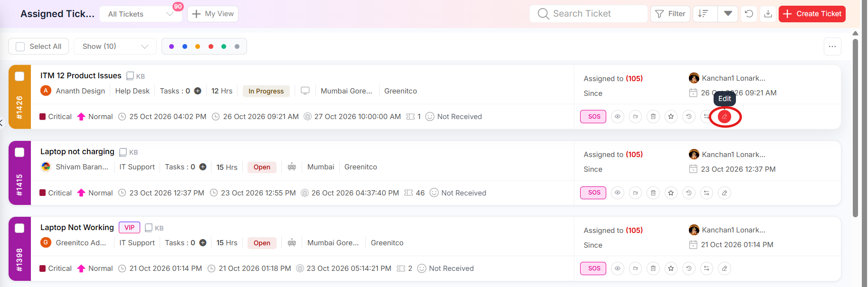
Task: Click pencil edit icon on Laptop not charging
Action: coord(725,193)
